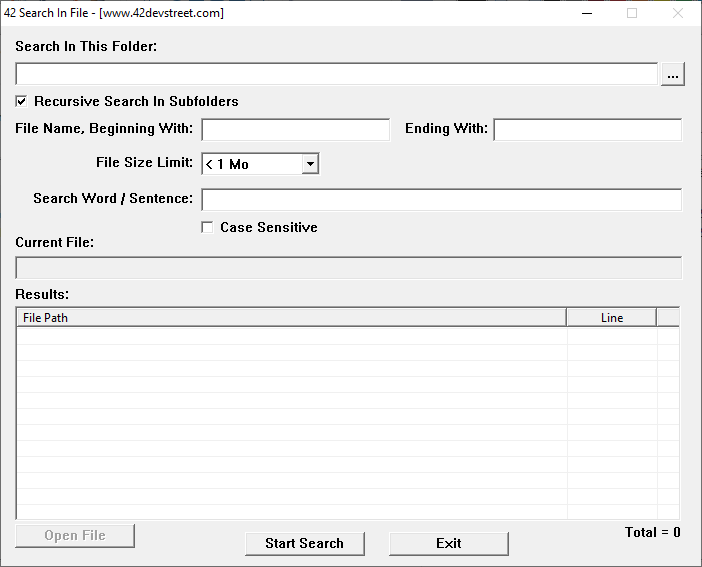Click the blank column header after Line
This screenshot has width=702, height=567.
point(668,318)
